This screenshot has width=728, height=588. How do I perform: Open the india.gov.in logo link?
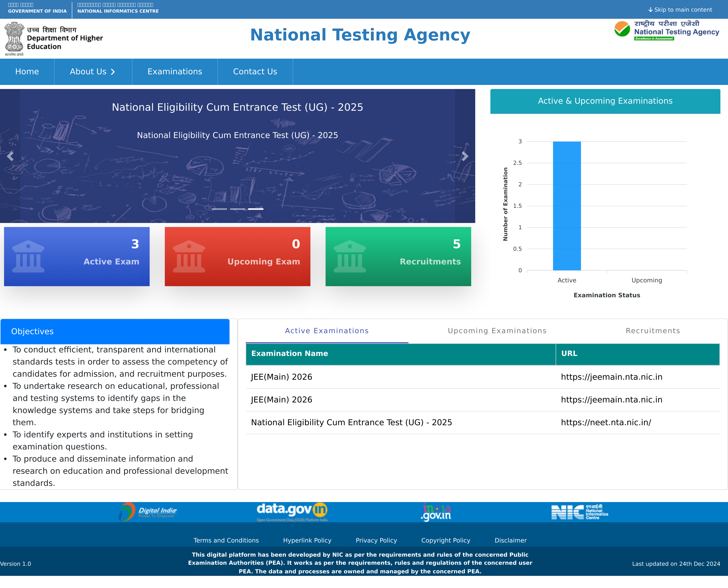coord(436,512)
